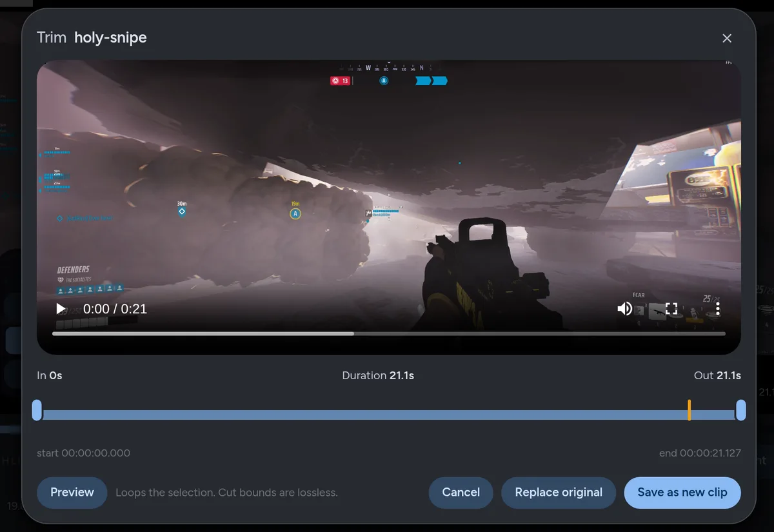Select the In trim handle on the left
The image size is (774, 532).
click(37, 410)
